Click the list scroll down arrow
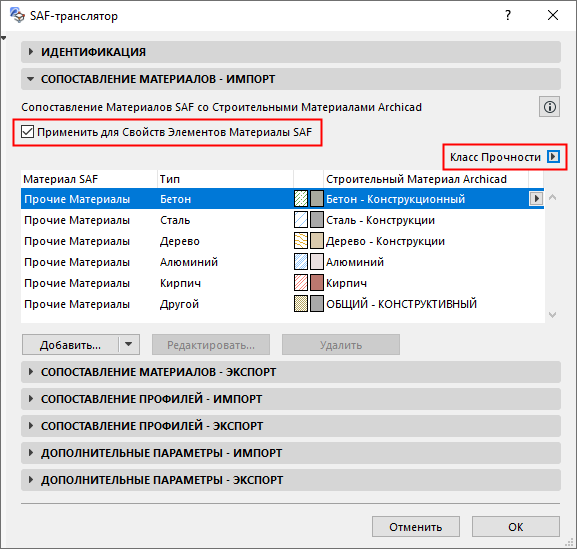Image resolution: width=577 pixels, height=549 pixels. point(552,315)
